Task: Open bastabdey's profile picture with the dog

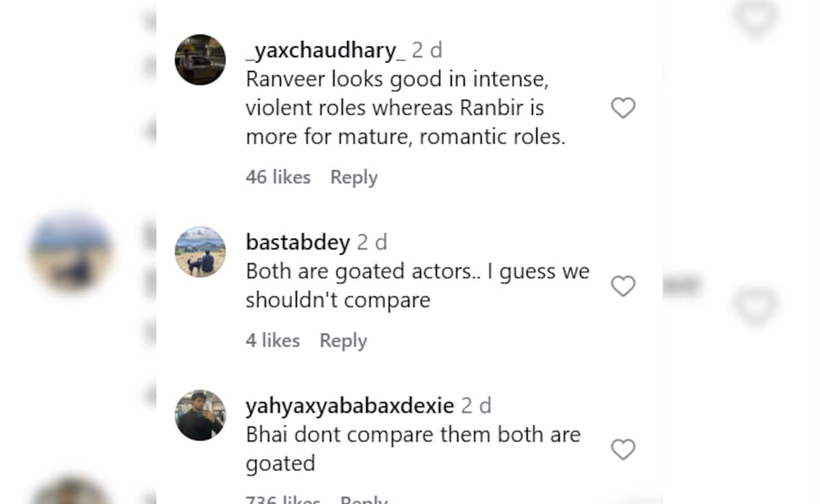Action: point(200,252)
